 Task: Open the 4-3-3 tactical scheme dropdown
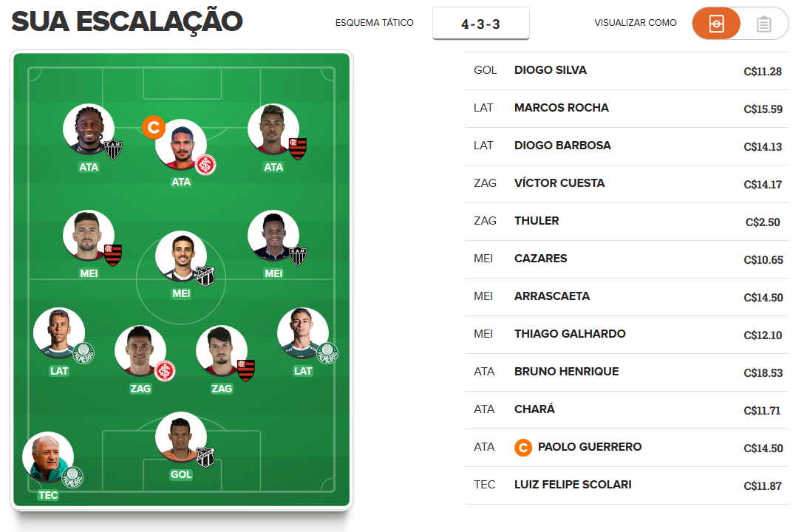pos(480,24)
